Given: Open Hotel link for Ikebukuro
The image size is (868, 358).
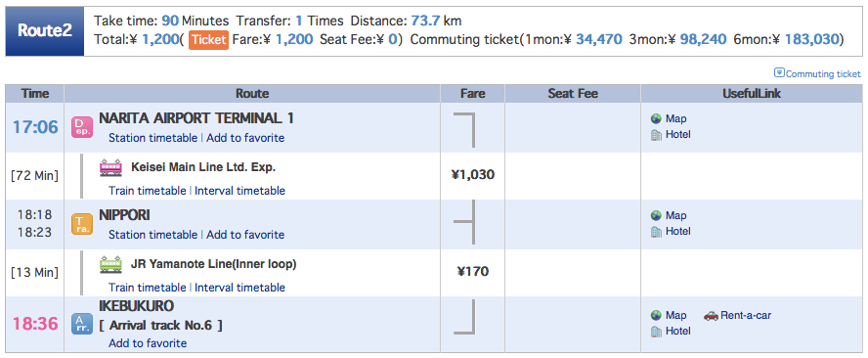Looking at the screenshot, I should 678,331.
